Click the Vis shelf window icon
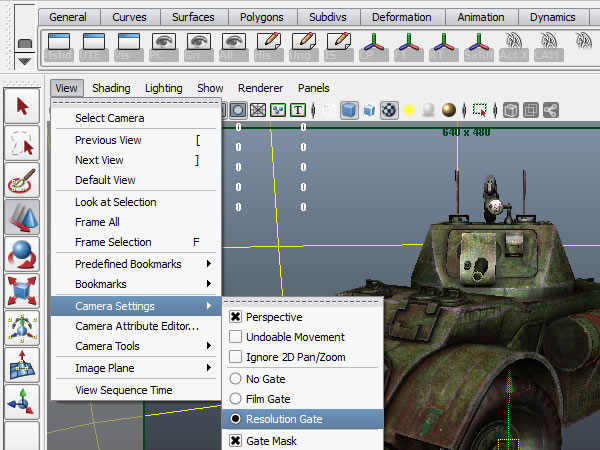The height and width of the screenshot is (450, 600). click(x=129, y=47)
